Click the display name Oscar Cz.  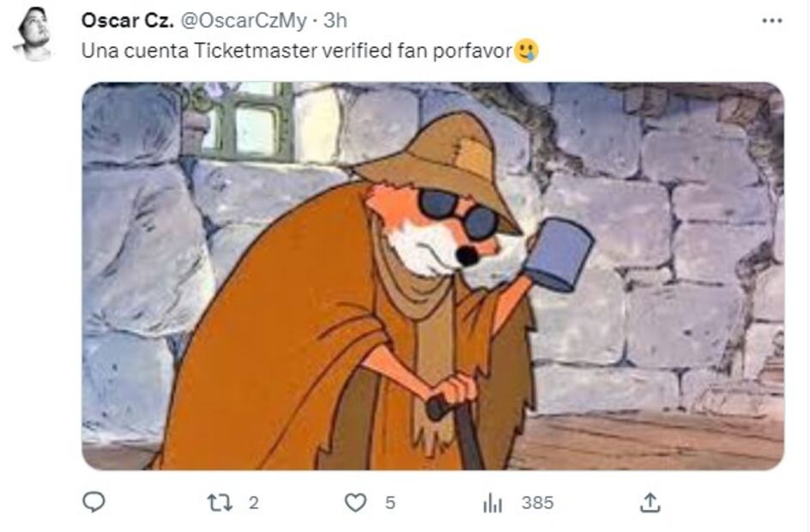pyautogui.click(x=127, y=20)
